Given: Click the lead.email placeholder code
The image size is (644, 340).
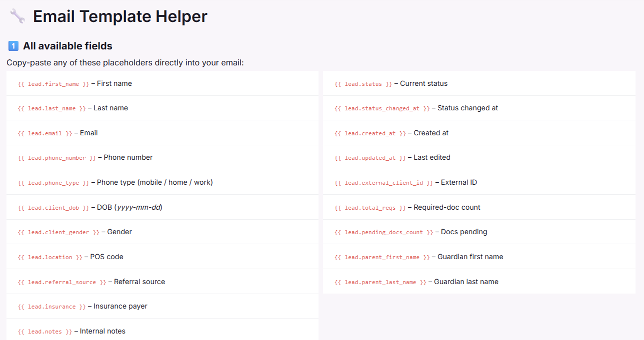Looking at the screenshot, I should pyautogui.click(x=44, y=133).
